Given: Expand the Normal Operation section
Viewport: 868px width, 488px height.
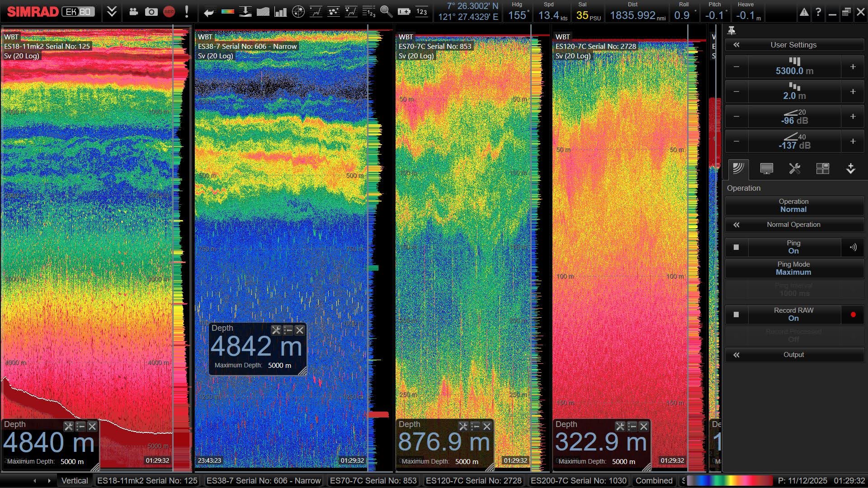Looking at the screenshot, I should [x=794, y=225].
